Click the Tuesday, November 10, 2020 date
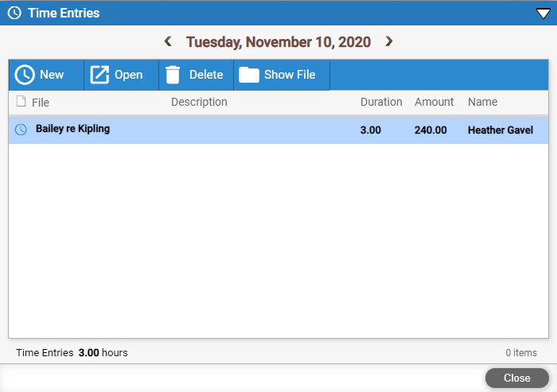The image size is (557, 392). pyautogui.click(x=278, y=42)
